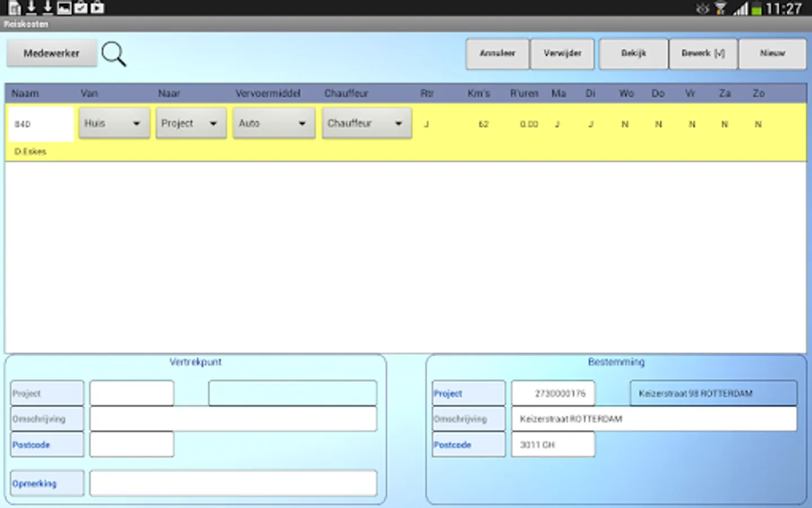812x508 pixels.
Task: Click the clock showing 11:27
Action: click(x=783, y=8)
